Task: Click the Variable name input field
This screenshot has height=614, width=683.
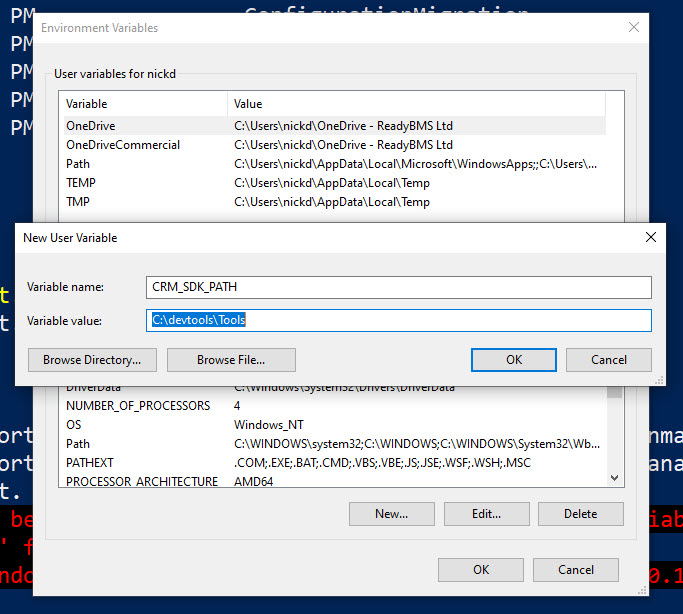Action: (398, 287)
